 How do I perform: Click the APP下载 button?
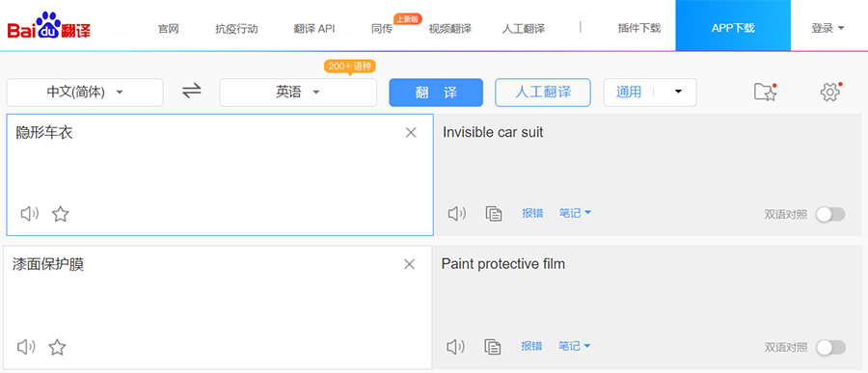(733, 25)
